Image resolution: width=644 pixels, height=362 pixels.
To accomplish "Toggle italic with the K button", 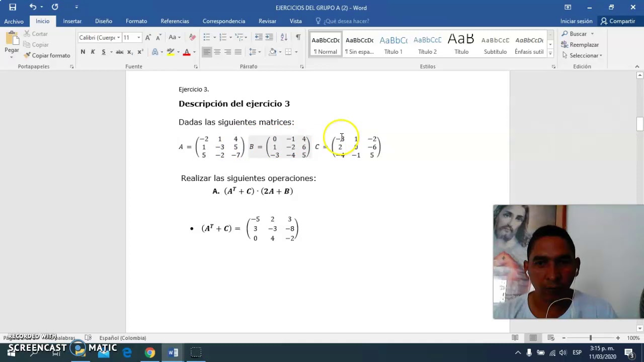I will coord(93,52).
